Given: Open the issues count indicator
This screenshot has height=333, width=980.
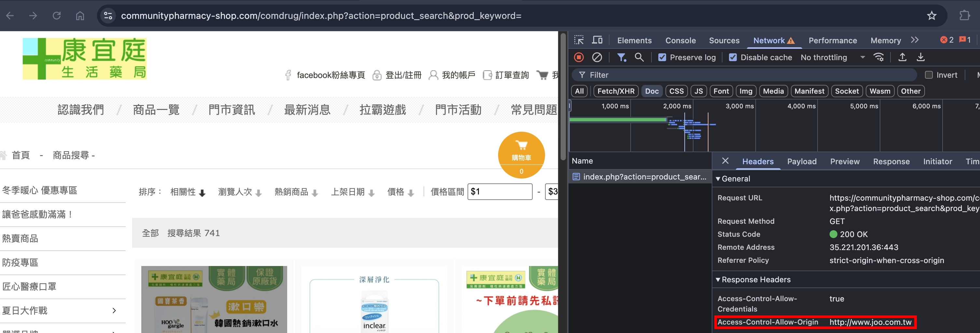Looking at the screenshot, I should (x=965, y=40).
